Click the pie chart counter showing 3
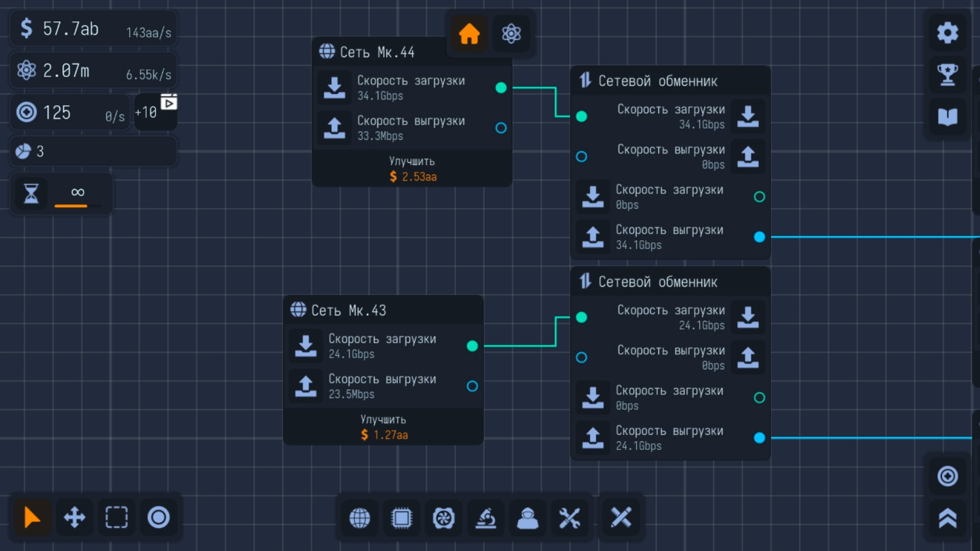 click(93, 151)
